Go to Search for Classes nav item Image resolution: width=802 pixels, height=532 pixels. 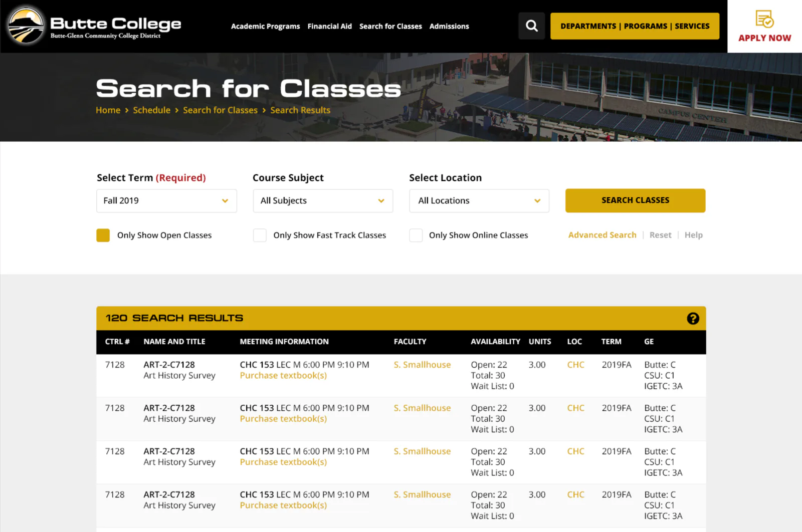[x=390, y=26]
